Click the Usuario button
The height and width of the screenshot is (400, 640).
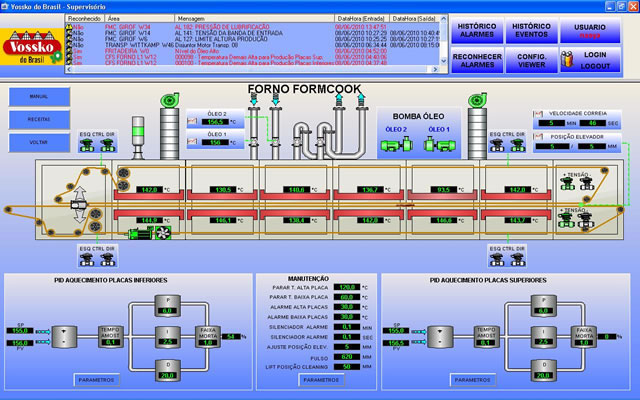[x=590, y=31]
